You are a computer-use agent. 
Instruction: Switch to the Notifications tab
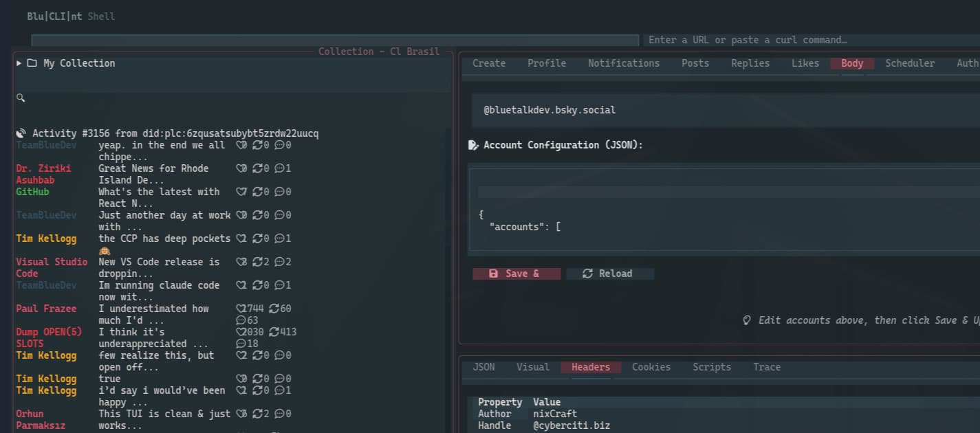pos(623,63)
